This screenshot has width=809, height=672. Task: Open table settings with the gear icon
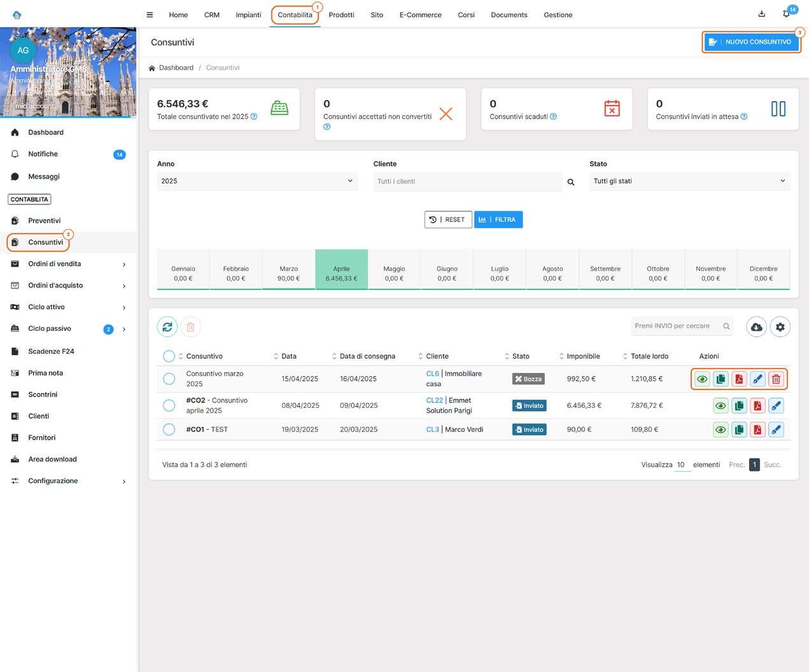(x=780, y=327)
